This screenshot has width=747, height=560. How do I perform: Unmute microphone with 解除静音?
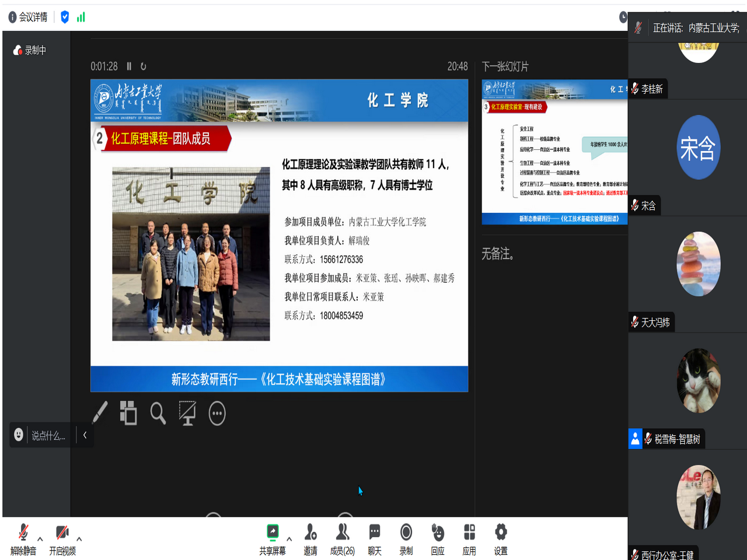point(23,539)
